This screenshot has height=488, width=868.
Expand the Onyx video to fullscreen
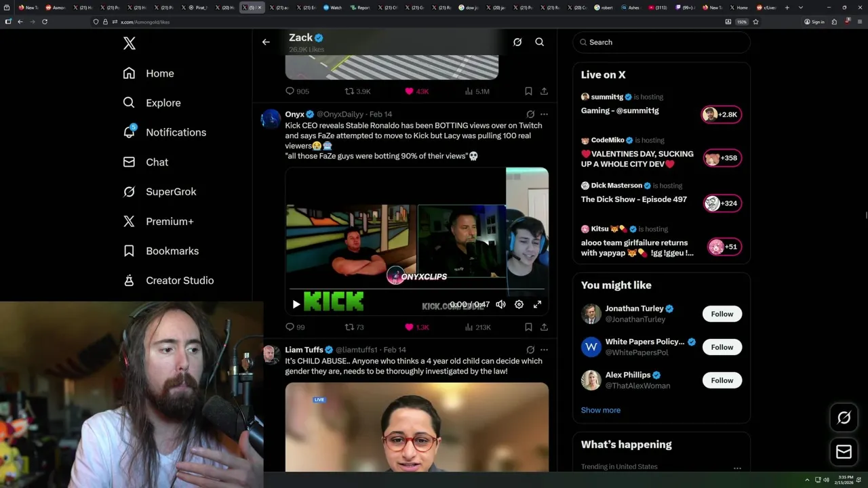537,304
